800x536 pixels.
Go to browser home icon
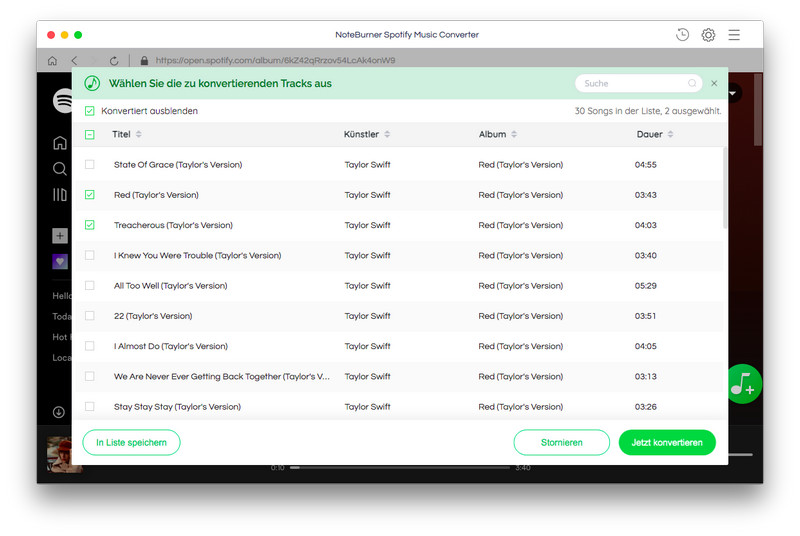52,61
